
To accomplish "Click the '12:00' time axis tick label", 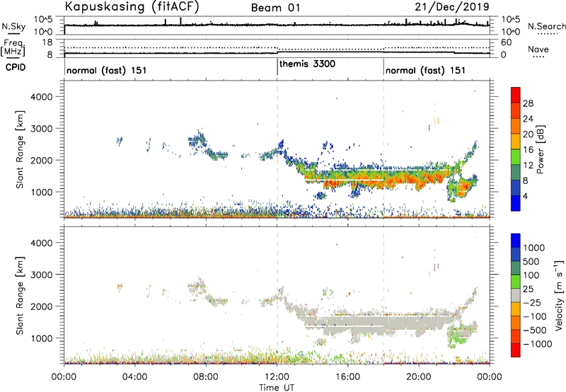I will coord(277,377).
